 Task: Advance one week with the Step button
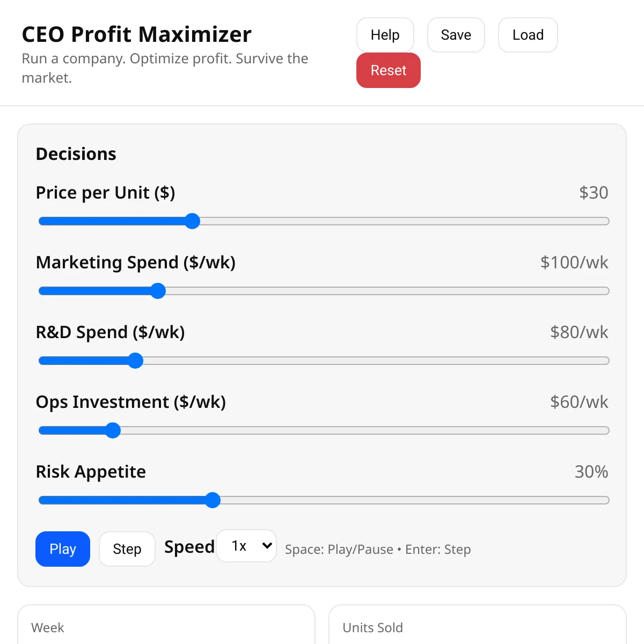pos(127,549)
